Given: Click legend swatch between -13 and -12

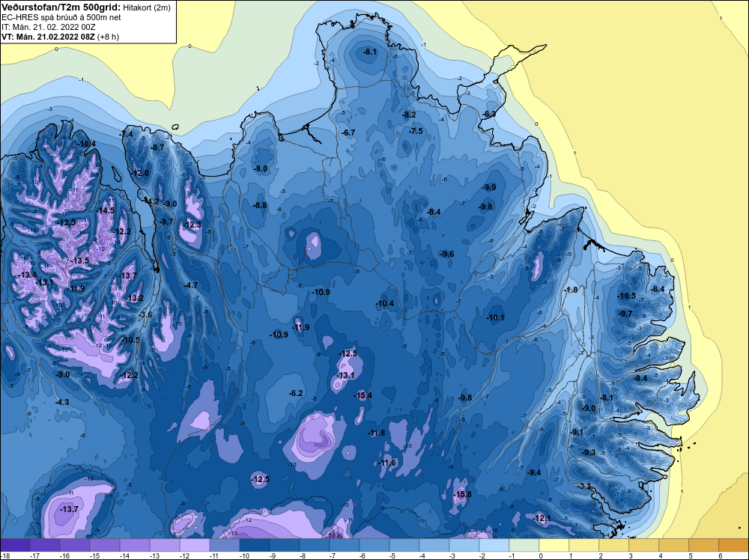Looking at the screenshot, I should coord(165,545).
